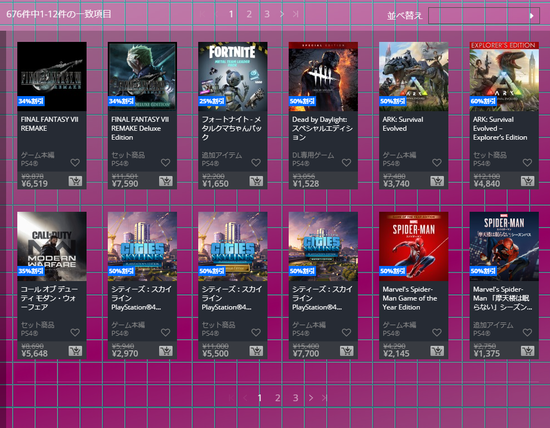Screen dimensions: 550x428
Task: Open title 'フォートナイト - メタルクマちゃんパック'
Action: (x=232, y=128)
